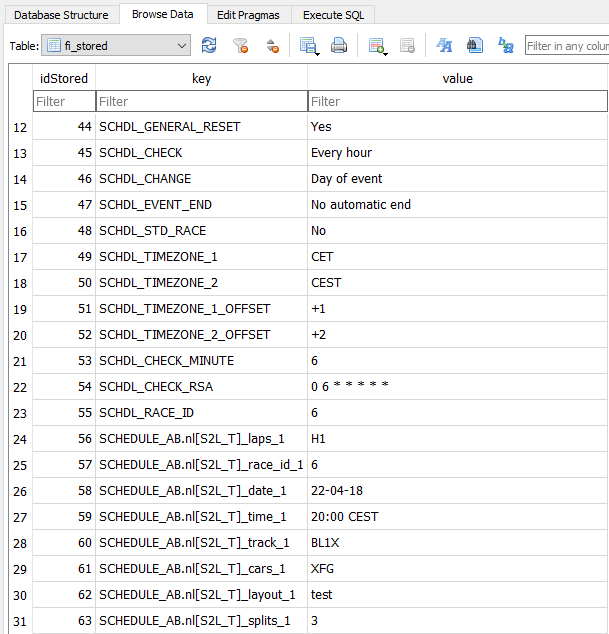
Task: Open the find and replace icon
Action: point(506,45)
